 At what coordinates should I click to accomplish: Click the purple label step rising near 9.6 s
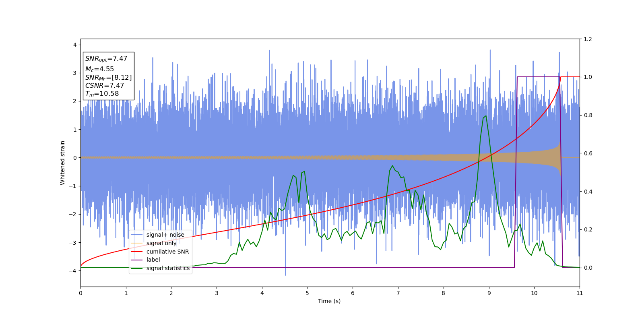pos(516,172)
